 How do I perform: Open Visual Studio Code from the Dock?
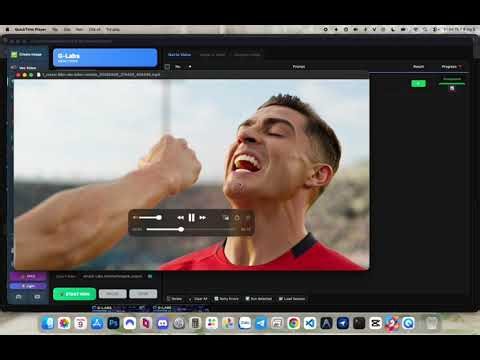(x=310, y=323)
